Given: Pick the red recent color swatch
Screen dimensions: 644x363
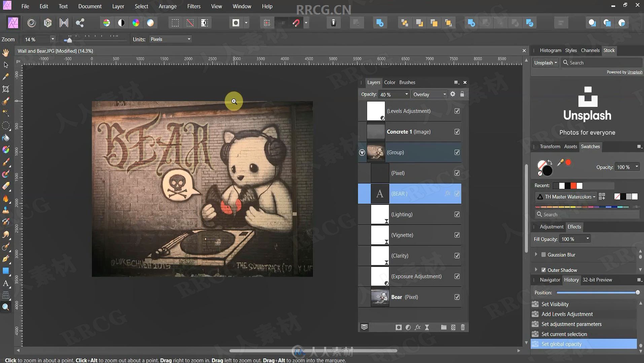Looking at the screenshot, I should tap(574, 186).
